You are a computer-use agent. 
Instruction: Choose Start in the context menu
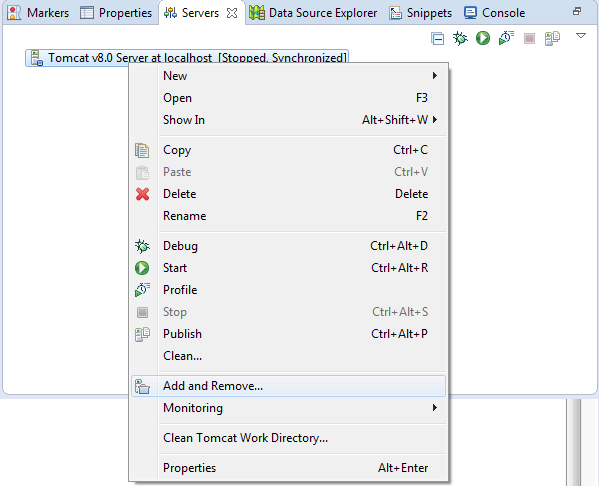pos(288,268)
